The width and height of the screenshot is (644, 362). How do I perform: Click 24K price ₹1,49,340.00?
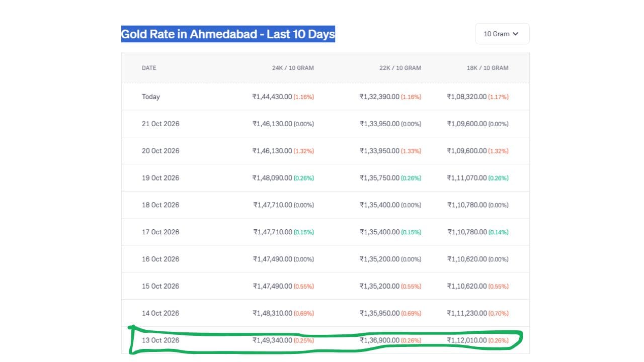coord(272,340)
